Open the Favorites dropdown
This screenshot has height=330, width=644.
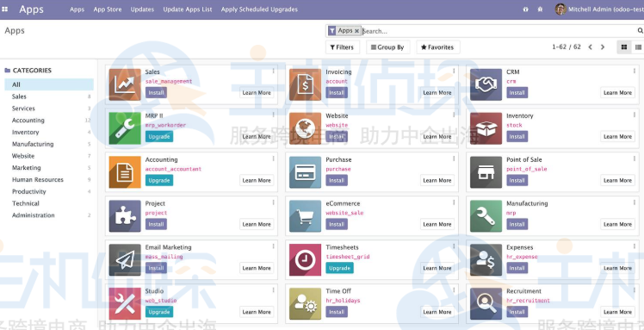pyautogui.click(x=437, y=47)
